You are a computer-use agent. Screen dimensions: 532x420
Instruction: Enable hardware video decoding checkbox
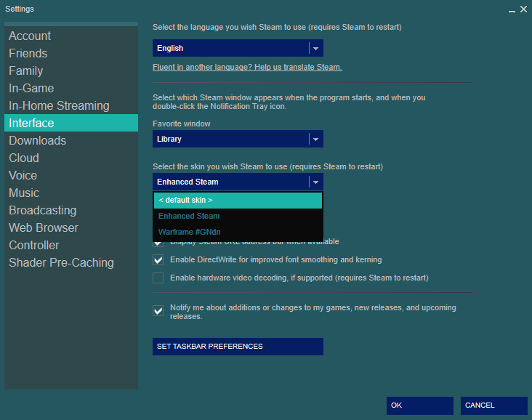pos(158,278)
